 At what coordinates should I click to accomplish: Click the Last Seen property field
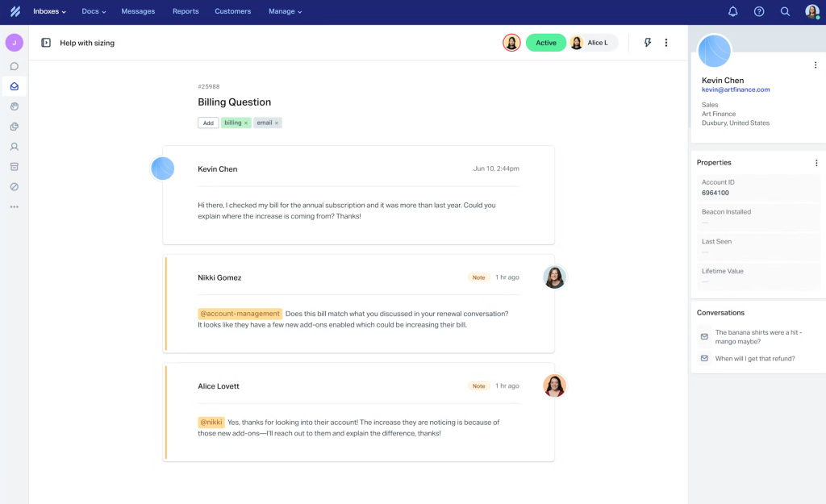pos(757,247)
